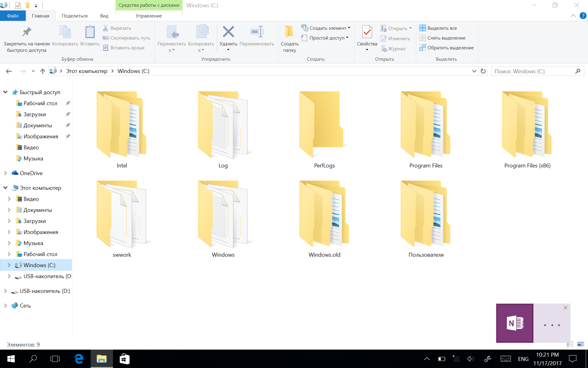Click the Up directory arrow

pyautogui.click(x=43, y=71)
